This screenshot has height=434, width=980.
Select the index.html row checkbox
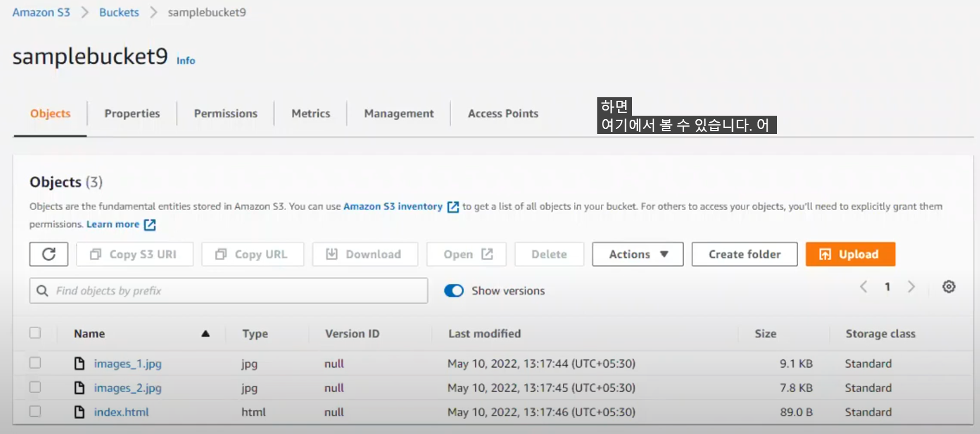(35, 411)
